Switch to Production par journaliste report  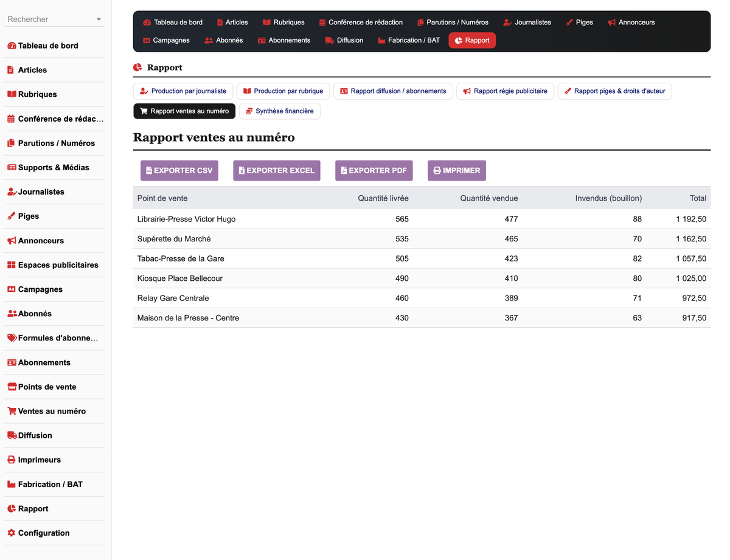[183, 91]
